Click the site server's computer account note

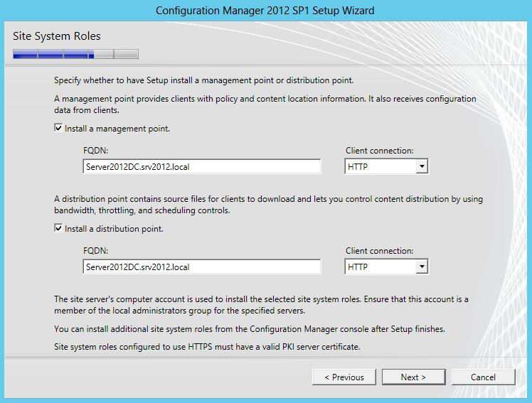point(261,305)
